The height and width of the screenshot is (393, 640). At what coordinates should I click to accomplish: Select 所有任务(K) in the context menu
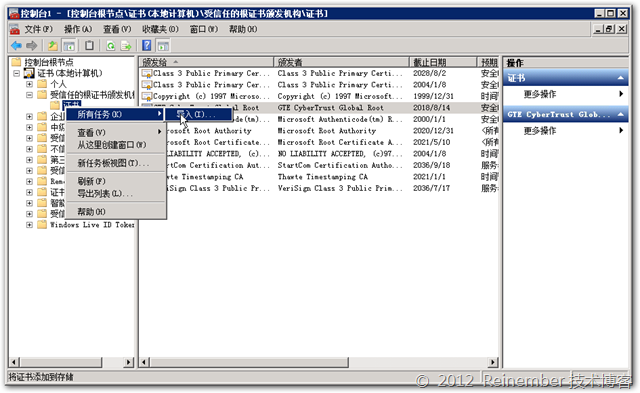pos(116,115)
